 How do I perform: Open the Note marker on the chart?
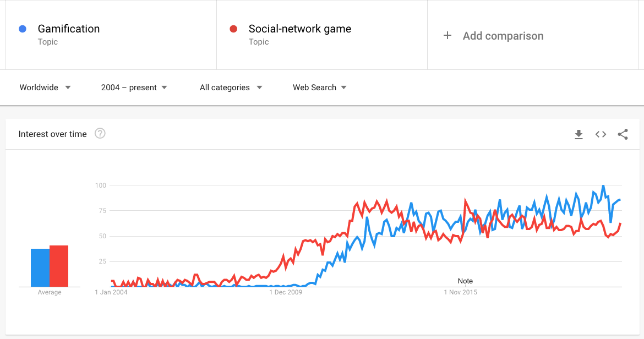(465, 281)
